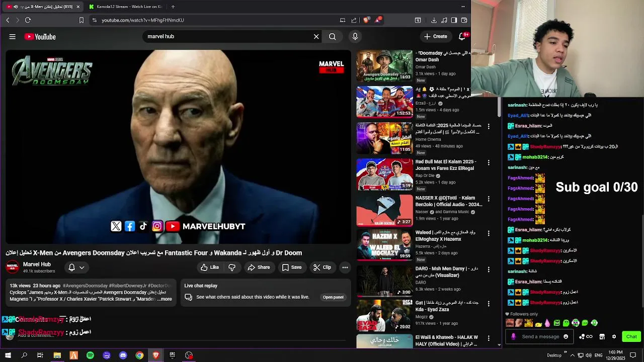
Task: Open options menu for Red Bull video
Action: click(488, 163)
